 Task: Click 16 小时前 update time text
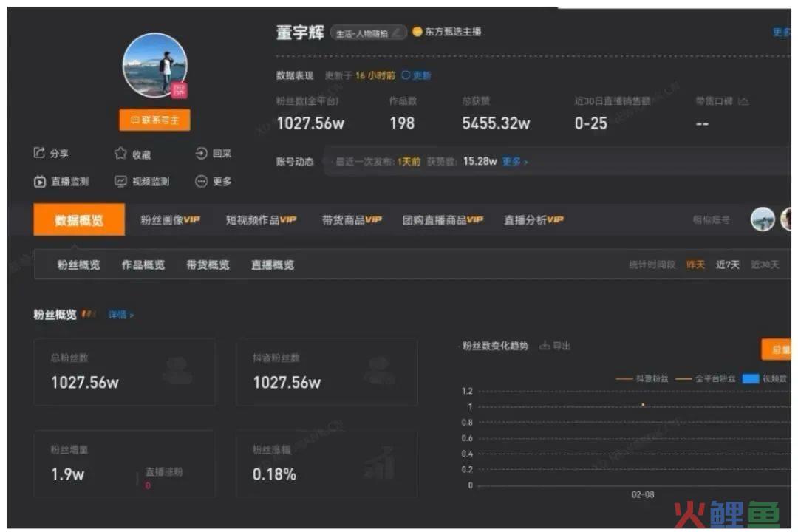(x=375, y=75)
